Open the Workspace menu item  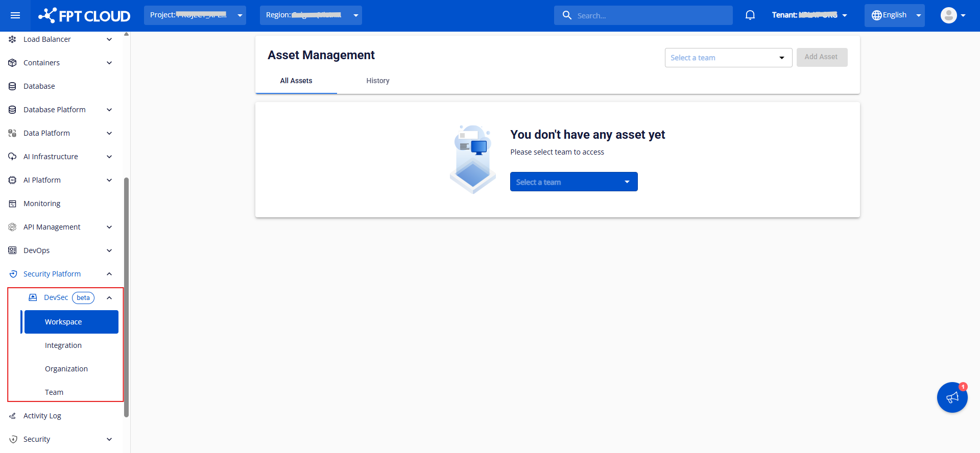pyautogui.click(x=71, y=322)
